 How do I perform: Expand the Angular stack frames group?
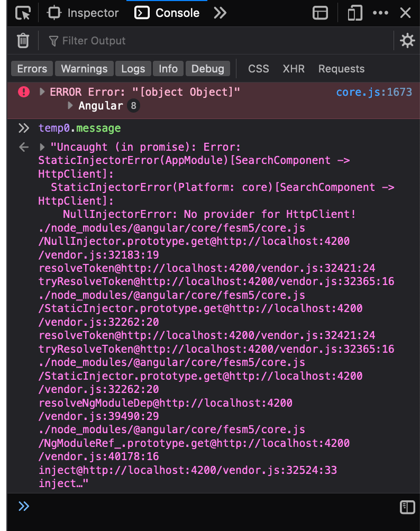(70, 106)
